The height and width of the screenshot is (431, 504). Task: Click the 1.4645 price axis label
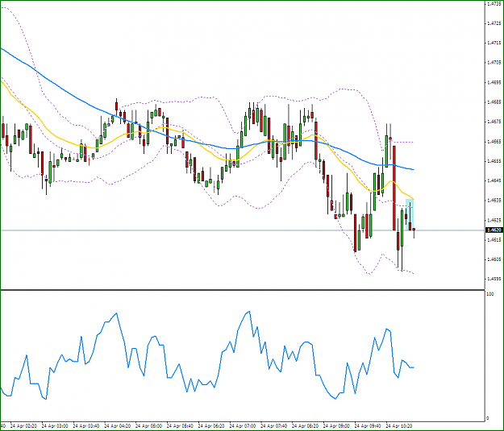[x=494, y=180]
